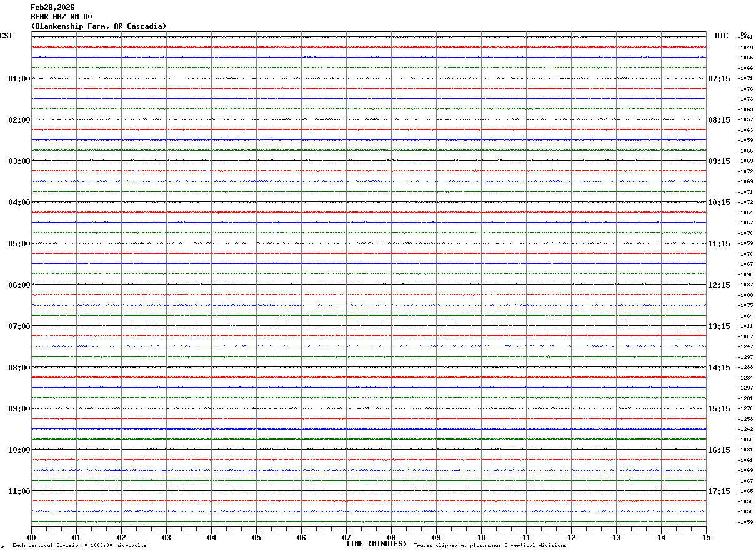Select minute tick 01 on the time axis

point(76,537)
